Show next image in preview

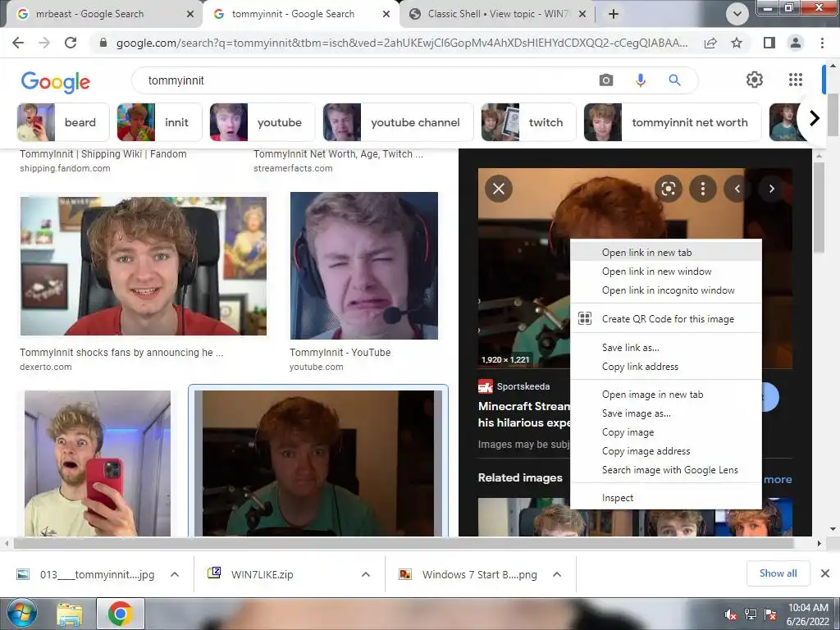771,189
